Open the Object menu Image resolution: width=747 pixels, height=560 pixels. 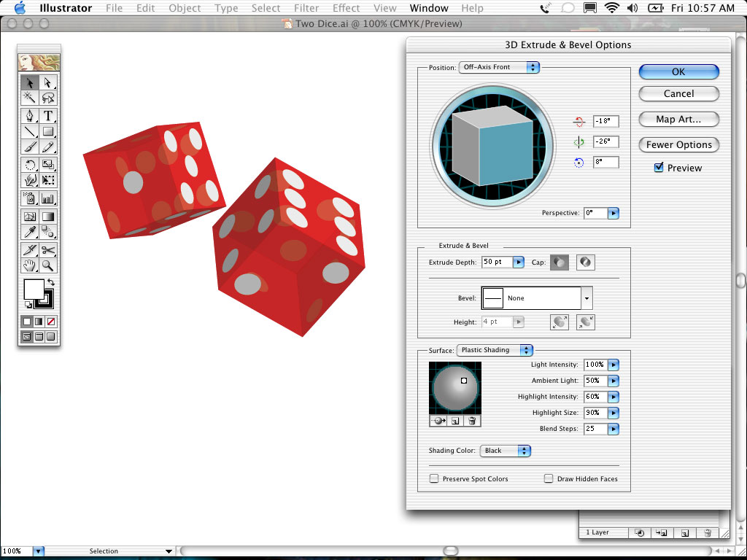pyautogui.click(x=185, y=8)
